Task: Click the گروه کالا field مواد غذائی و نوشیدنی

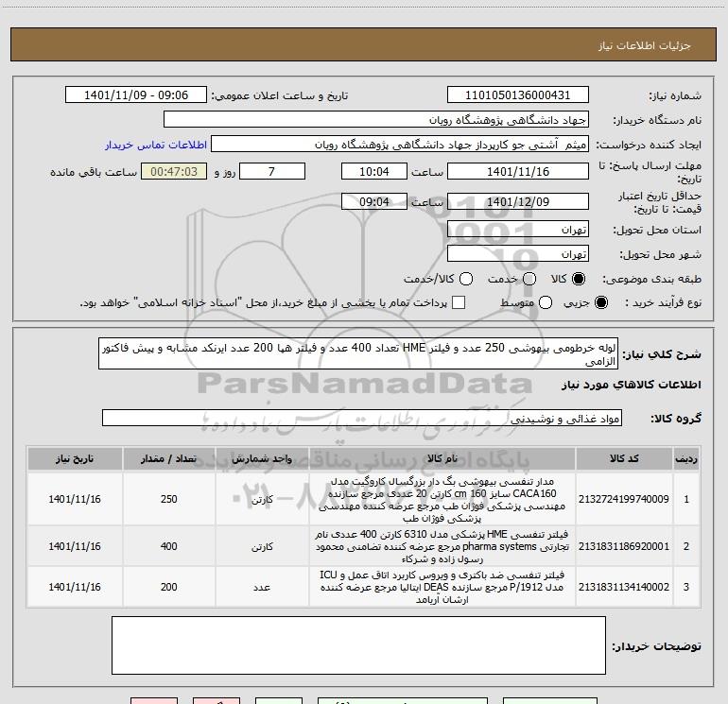Action: tap(362, 418)
